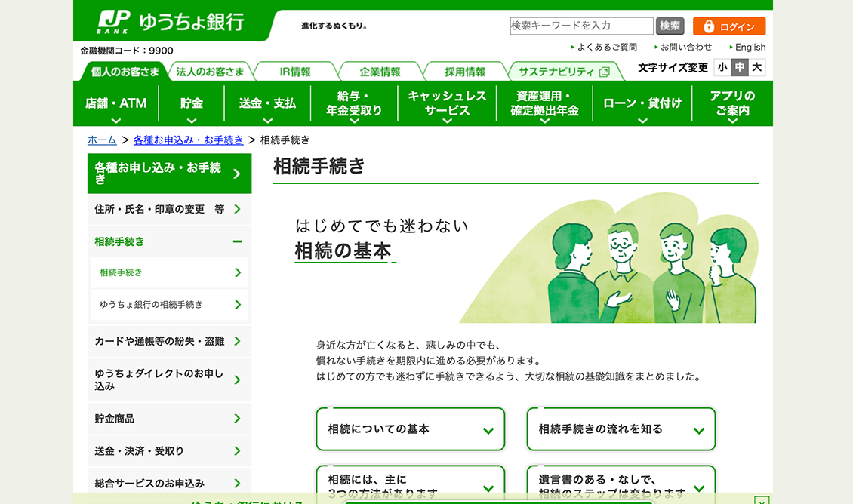Click the 検索キーワードを入力 search field
Viewport: 853px width, 504px height.
pos(581,26)
